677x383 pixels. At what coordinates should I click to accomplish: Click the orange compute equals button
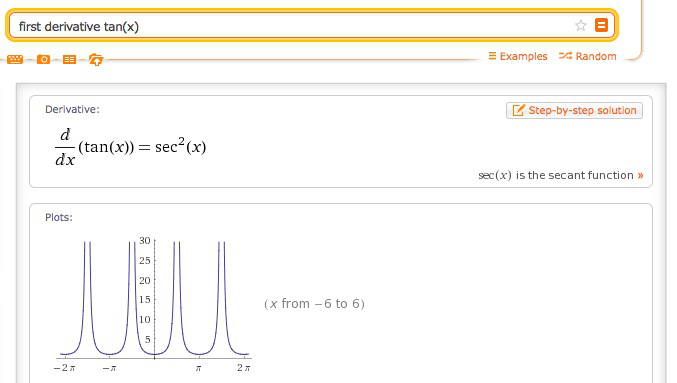pos(601,25)
